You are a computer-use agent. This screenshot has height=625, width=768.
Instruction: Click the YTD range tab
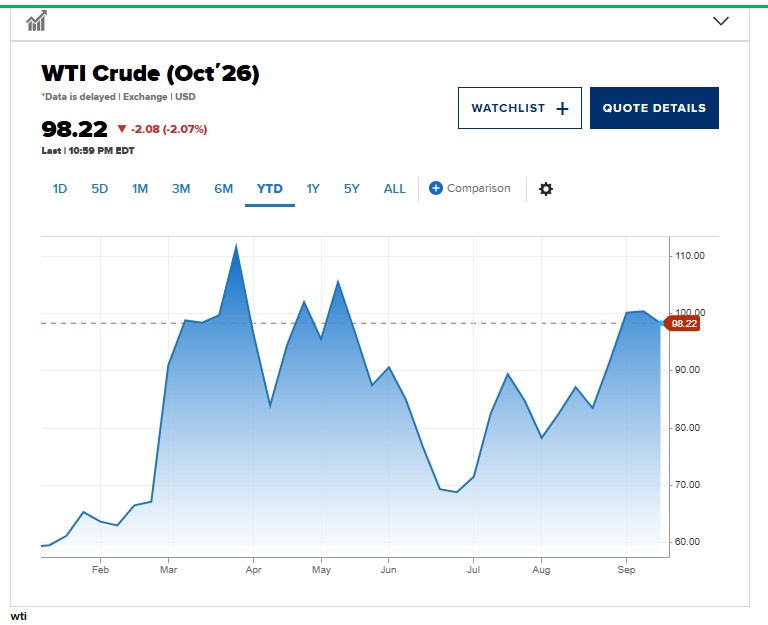click(x=270, y=189)
